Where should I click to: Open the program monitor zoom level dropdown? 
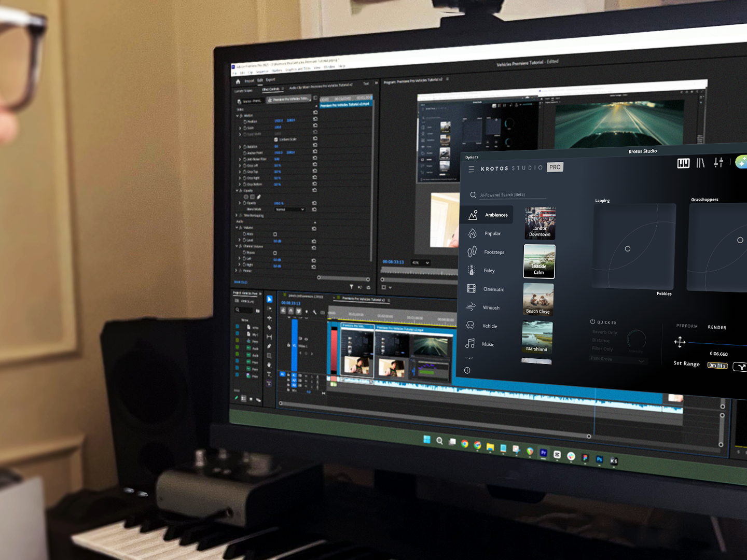(x=421, y=263)
